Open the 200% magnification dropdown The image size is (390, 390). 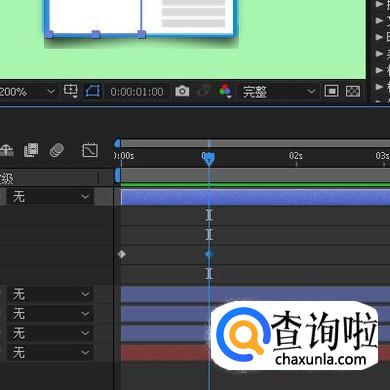coord(28,91)
